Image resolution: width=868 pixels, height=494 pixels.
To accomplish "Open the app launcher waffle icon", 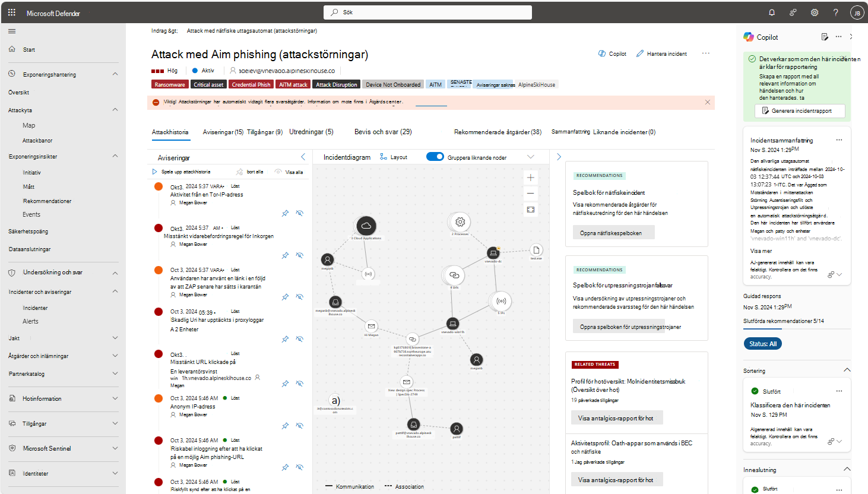I will point(12,12).
